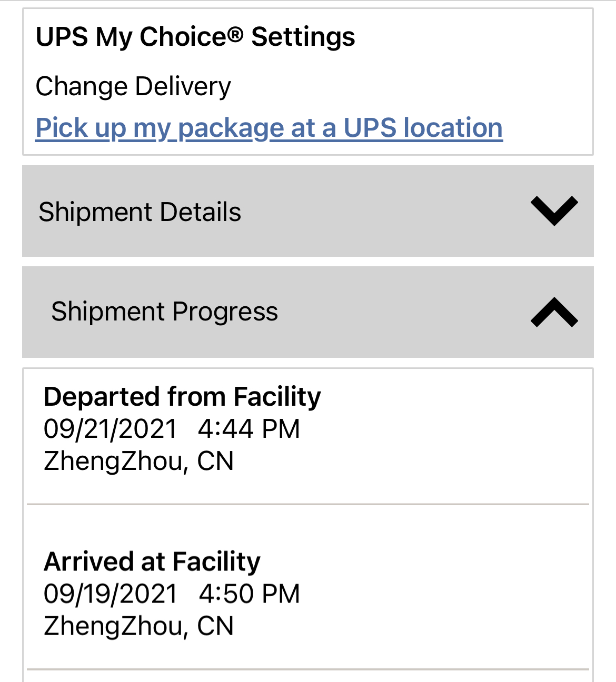Click ZhengZhou, CN under Departed from Facility
Viewport: 616px width, 682px height.
click(138, 461)
